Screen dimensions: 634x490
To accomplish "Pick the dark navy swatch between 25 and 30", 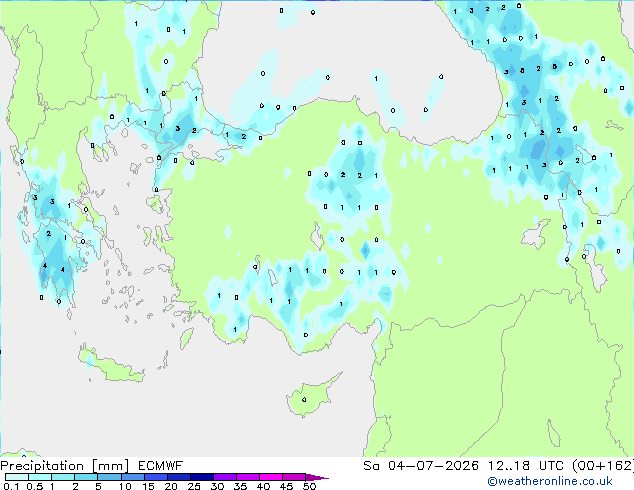I will [202, 477].
